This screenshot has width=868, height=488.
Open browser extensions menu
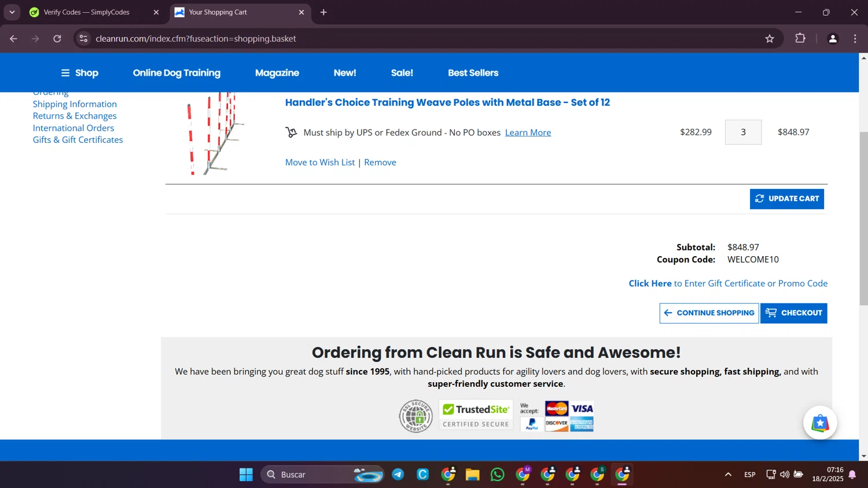(800, 39)
